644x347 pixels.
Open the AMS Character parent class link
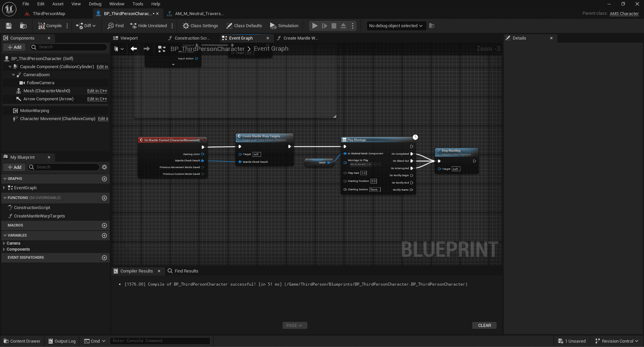tap(624, 14)
